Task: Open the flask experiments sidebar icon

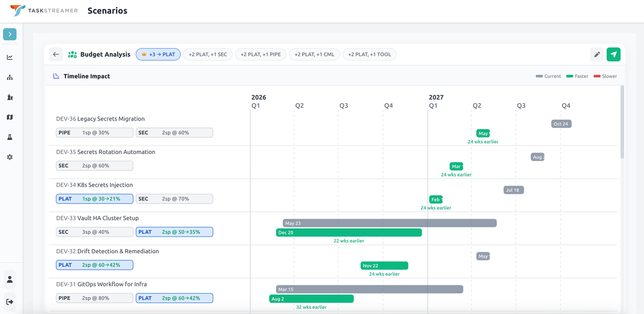Action: (x=10, y=137)
